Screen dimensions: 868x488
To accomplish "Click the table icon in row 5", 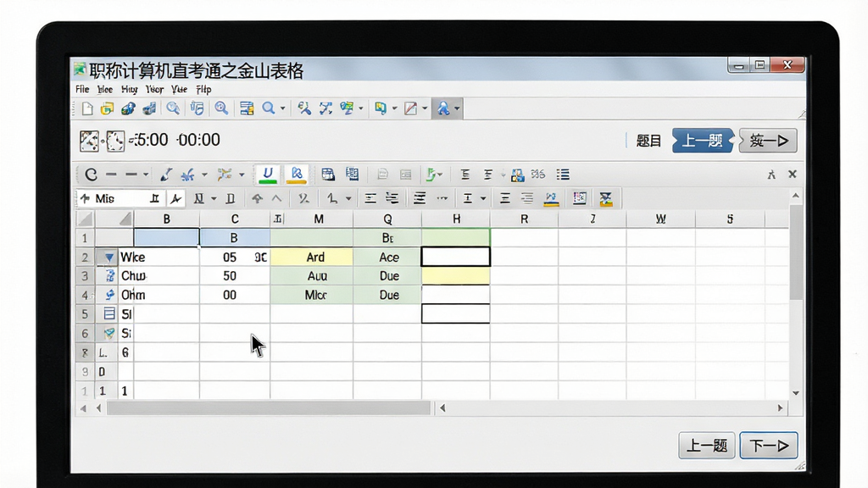I will [x=109, y=313].
